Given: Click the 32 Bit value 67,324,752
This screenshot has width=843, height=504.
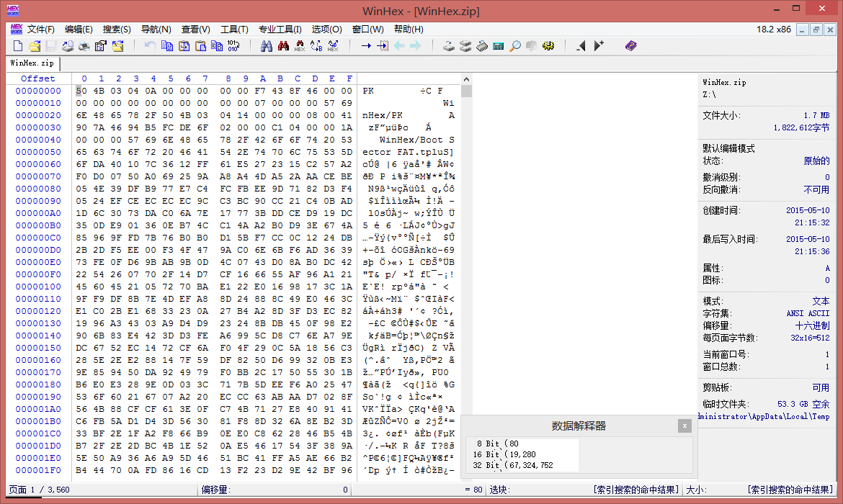Looking at the screenshot, I should [x=530, y=465].
